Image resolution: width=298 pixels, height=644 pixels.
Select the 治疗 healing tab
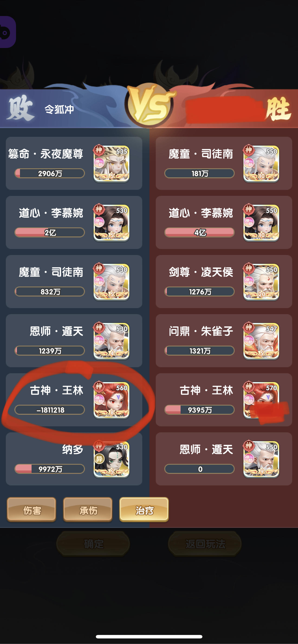144,510
